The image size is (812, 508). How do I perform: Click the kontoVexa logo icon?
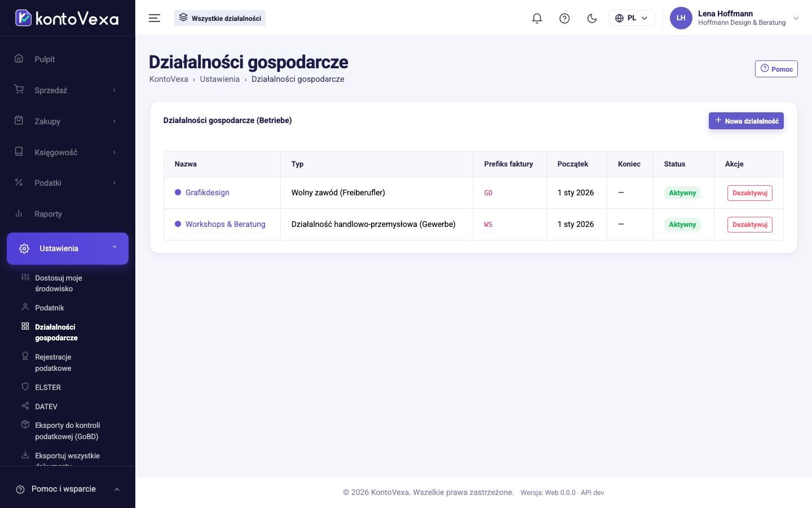click(x=23, y=18)
